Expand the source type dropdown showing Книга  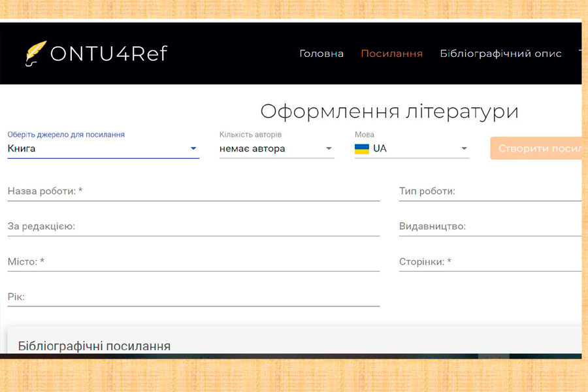point(103,148)
